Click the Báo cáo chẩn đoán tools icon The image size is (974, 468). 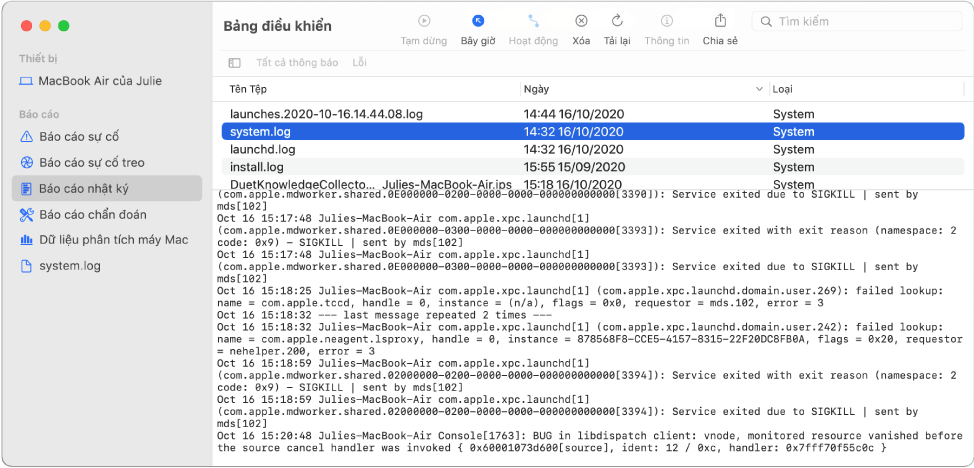26,214
